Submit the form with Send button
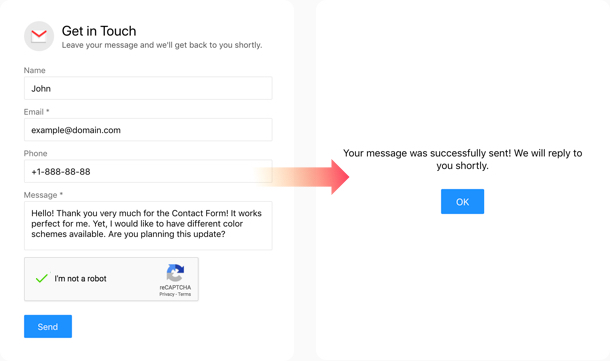Screen dimensions: 610x361 coord(48,326)
